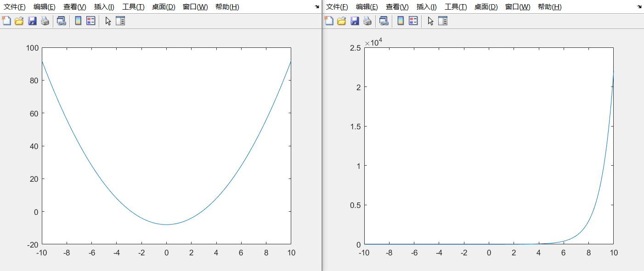The width and height of the screenshot is (644, 271).
Task: Open 编辑(E) menu in right window
Action: point(367,7)
